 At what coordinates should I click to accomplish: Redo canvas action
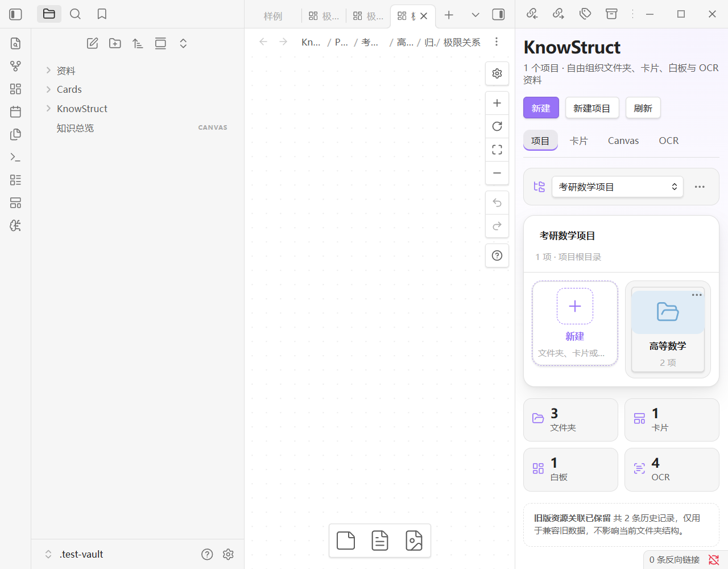click(x=497, y=226)
